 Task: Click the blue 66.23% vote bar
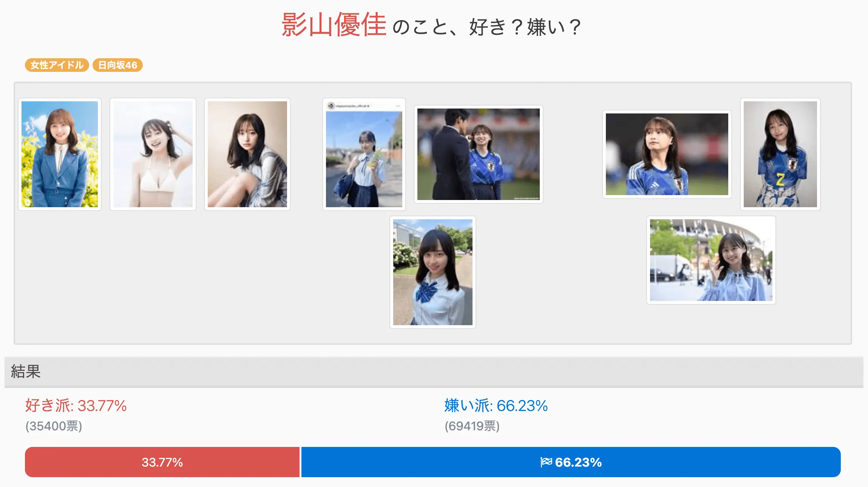pyautogui.click(x=571, y=462)
